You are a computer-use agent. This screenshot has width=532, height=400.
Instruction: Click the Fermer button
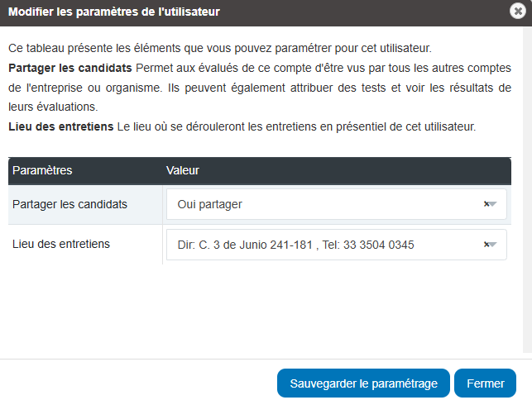pyautogui.click(x=485, y=383)
